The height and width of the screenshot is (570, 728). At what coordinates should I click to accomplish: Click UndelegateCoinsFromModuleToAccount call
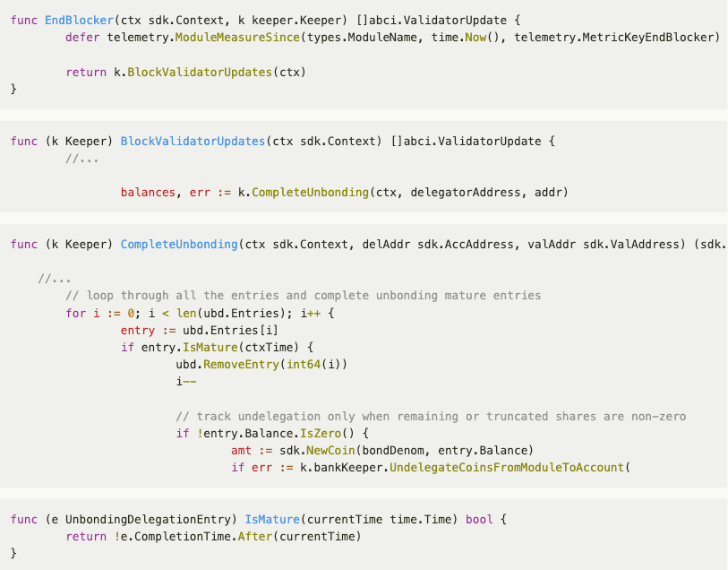point(507,468)
